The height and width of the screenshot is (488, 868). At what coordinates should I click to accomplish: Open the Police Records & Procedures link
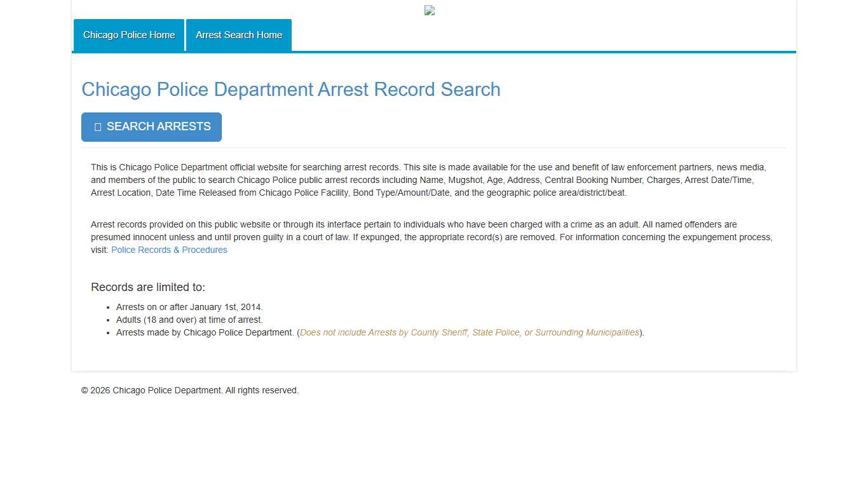click(168, 250)
